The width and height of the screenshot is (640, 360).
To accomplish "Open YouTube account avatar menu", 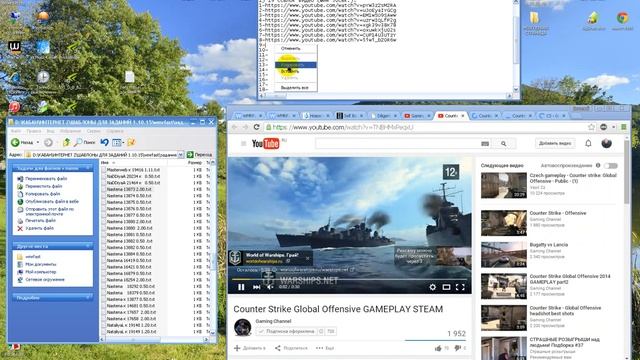I will click(607, 143).
